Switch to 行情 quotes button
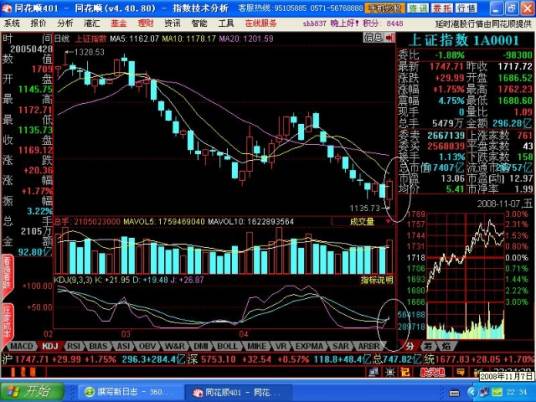The width and height of the screenshot is (536, 402). click(466, 8)
